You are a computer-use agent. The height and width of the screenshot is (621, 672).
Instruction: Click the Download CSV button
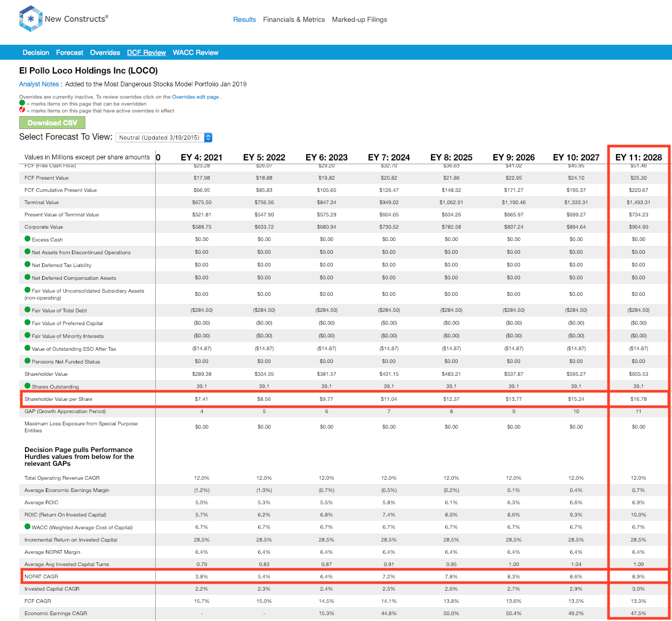click(52, 123)
